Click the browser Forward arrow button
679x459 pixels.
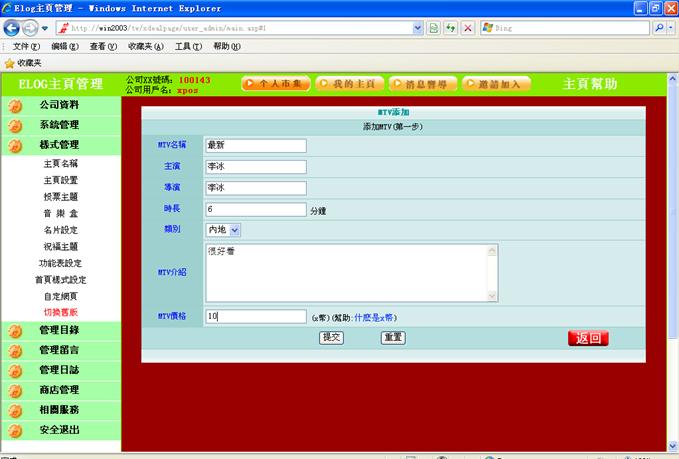[31, 28]
